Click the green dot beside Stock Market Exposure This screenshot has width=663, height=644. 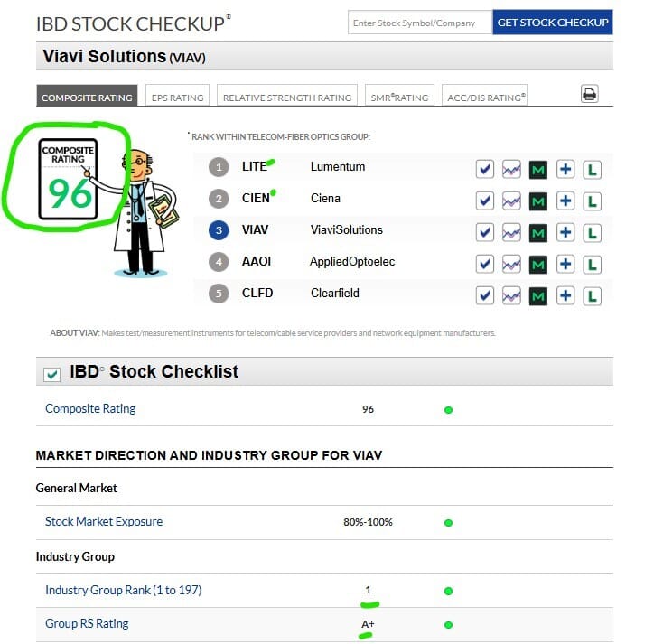[x=448, y=523]
